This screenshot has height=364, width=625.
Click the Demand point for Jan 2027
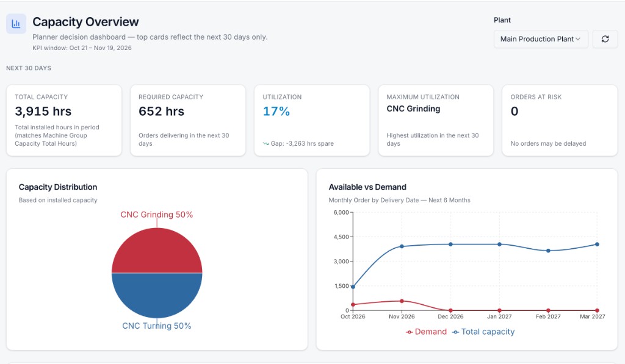click(499, 310)
